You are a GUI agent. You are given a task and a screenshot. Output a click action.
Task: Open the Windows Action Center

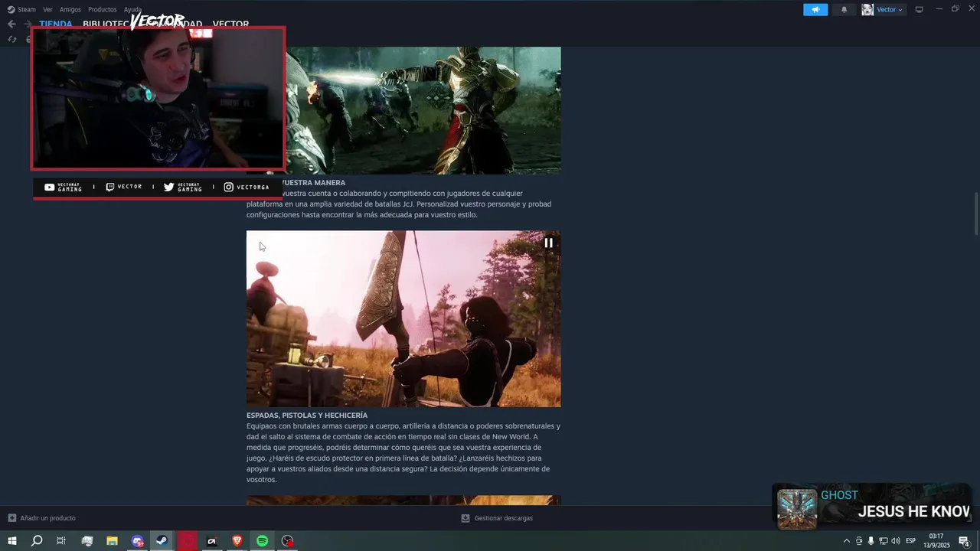click(x=965, y=541)
